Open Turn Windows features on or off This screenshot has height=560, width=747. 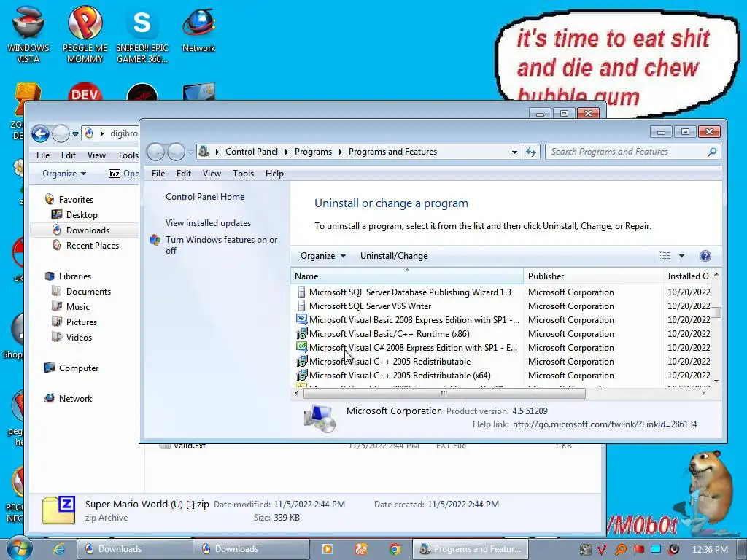(222, 245)
